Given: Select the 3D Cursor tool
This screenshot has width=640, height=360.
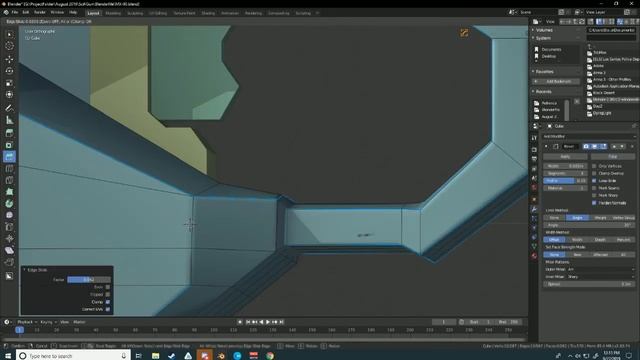Looking at the screenshot, I should 9,46.
